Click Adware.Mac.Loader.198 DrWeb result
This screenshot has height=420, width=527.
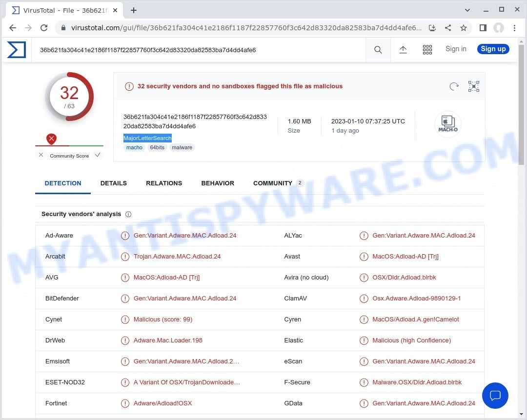pyautogui.click(x=168, y=340)
